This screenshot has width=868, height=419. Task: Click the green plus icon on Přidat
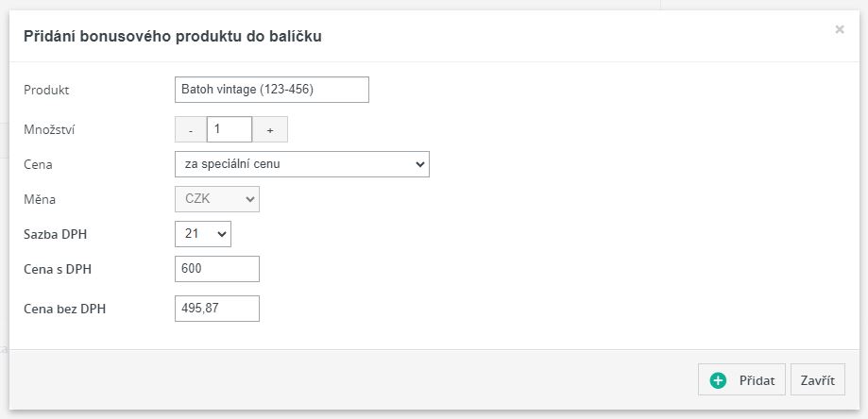[x=718, y=380]
